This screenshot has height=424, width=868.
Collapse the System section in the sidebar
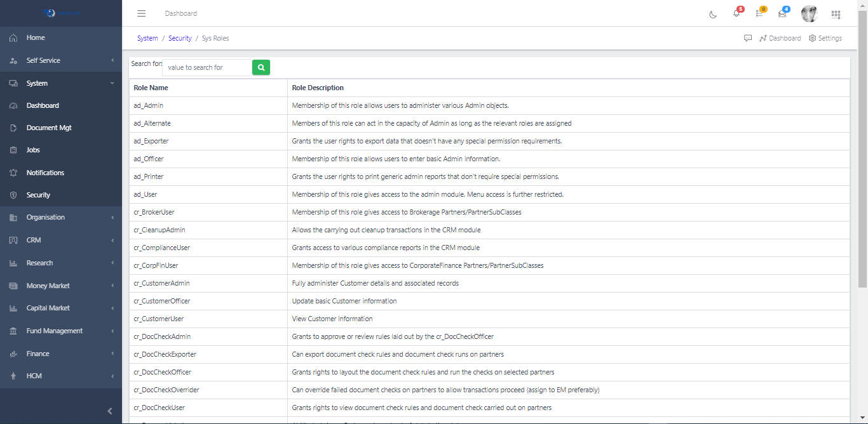61,83
